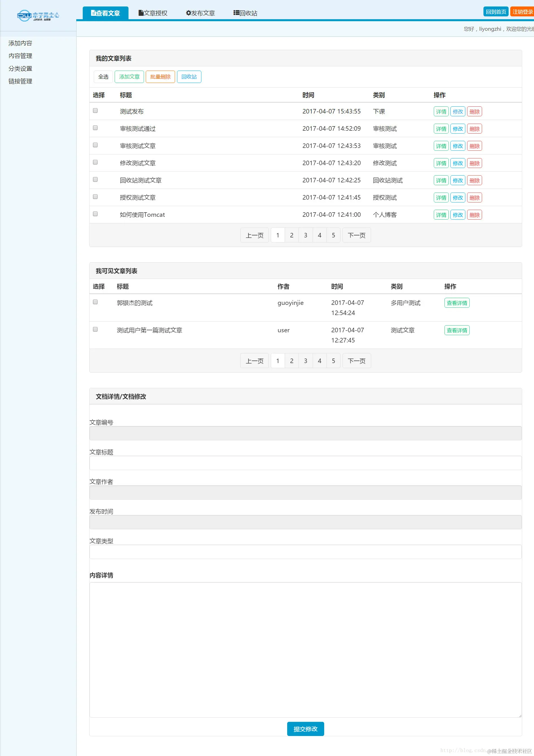This screenshot has height=756, width=534.
Task: View 详情 for 回收站测试文章
Action: (x=441, y=180)
